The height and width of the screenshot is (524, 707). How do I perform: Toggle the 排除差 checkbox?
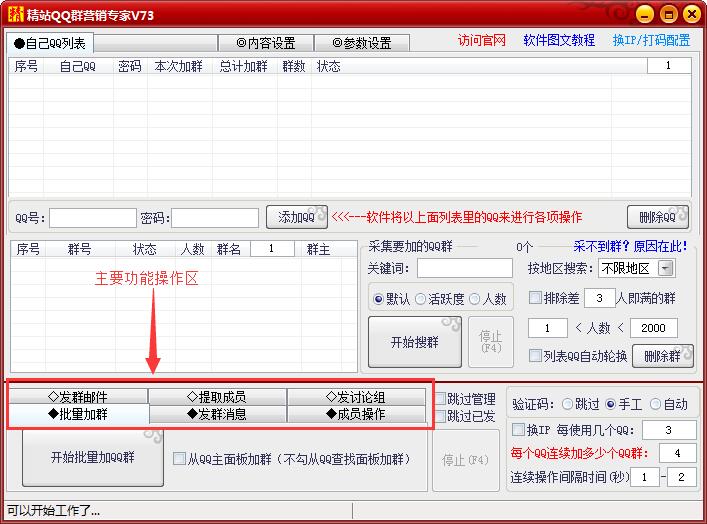(535, 298)
